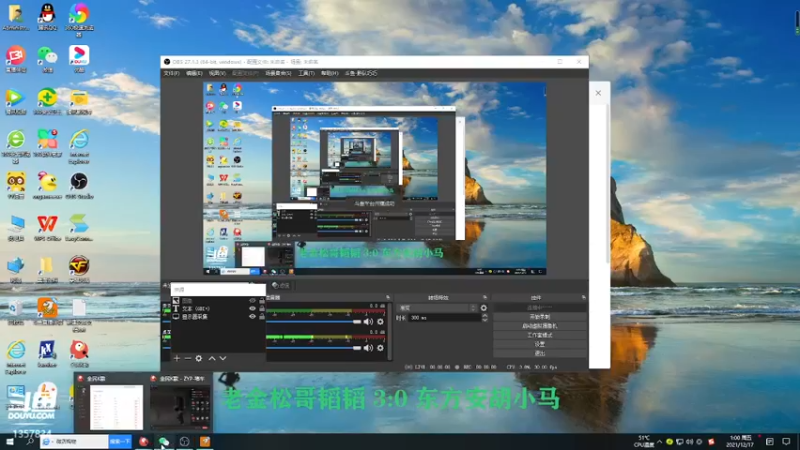This screenshot has width=800, height=450.
Task: Open the transition type dropdown
Action: pos(437,308)
